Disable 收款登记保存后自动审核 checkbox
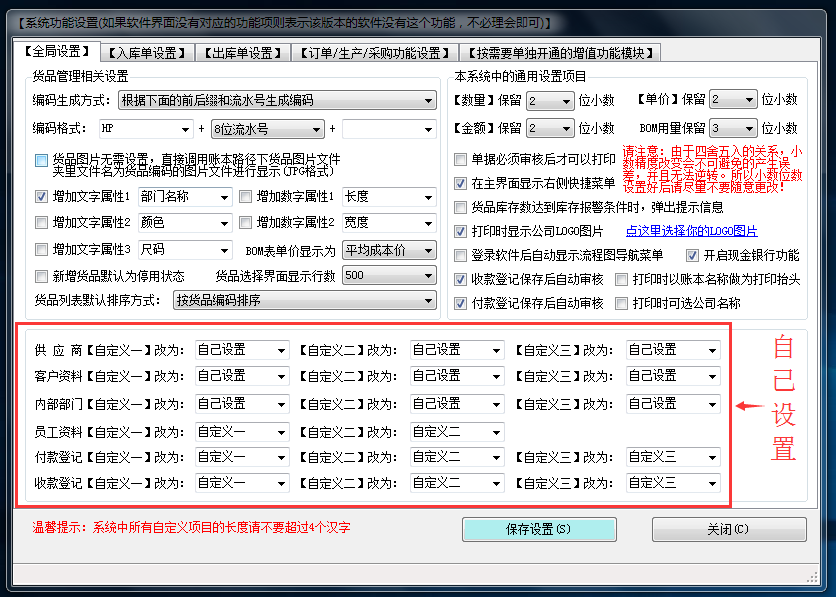 pos(461,279)
